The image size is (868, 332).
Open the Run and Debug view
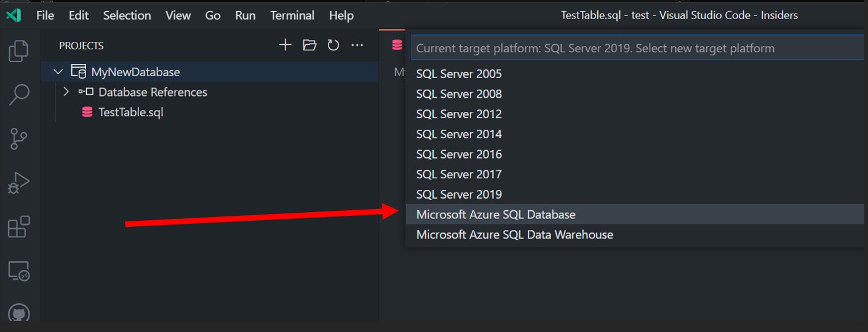[x=19, y=183]
